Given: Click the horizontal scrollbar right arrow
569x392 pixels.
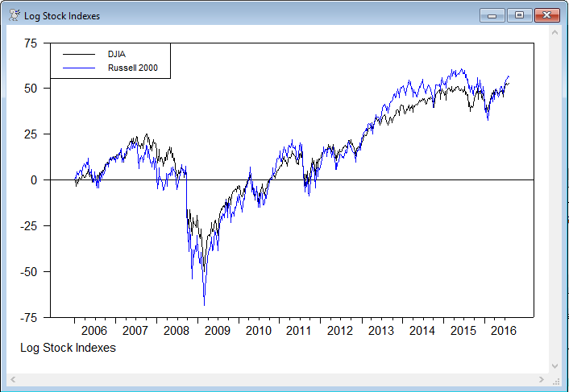Looking at the screenshot, I should coord(542,378).
